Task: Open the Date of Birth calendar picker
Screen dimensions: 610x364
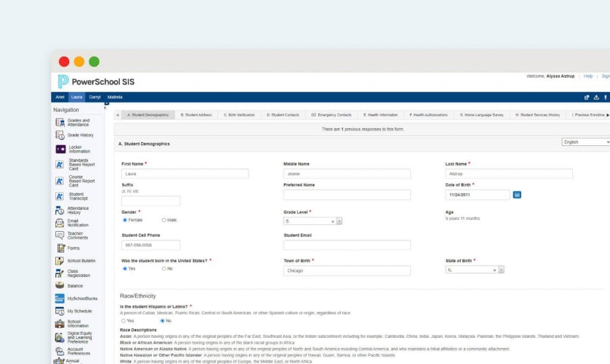Action: click(x=516, y=194)
